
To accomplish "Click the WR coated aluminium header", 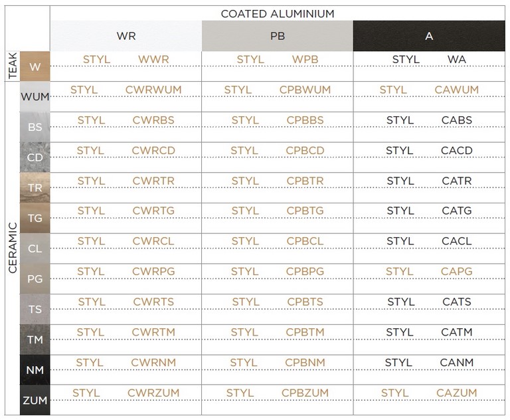I will (x=126, y=36).
